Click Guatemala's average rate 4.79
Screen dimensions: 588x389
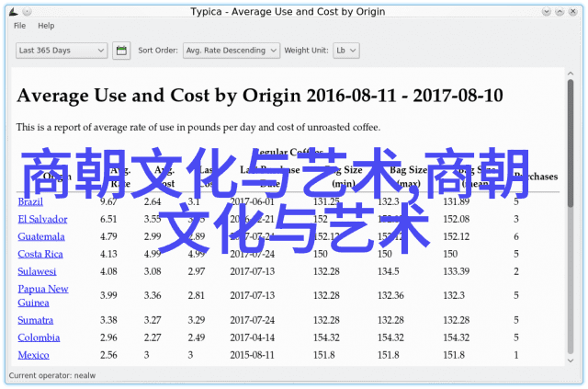point(108,236)
